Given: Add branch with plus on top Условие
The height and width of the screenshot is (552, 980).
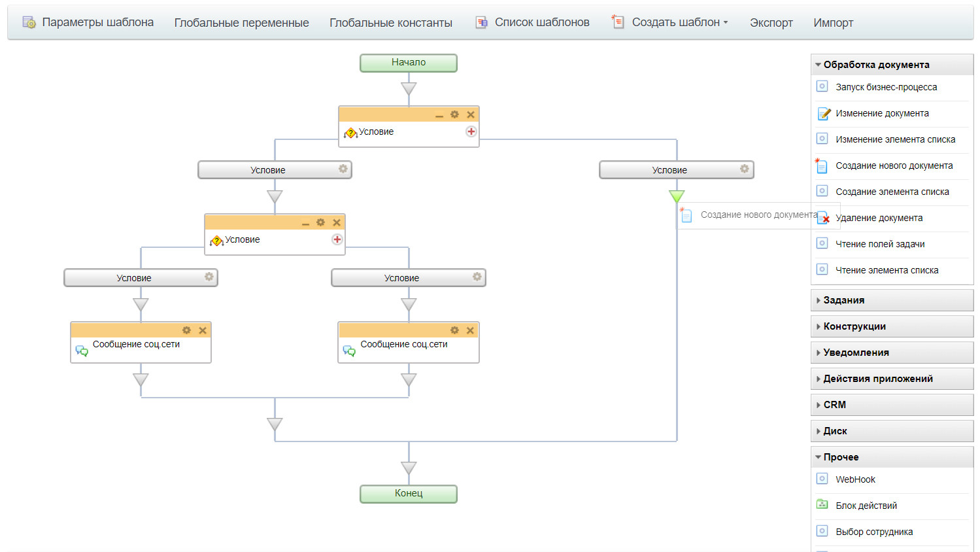Looking at the screenshot, I should coord(471,131).
